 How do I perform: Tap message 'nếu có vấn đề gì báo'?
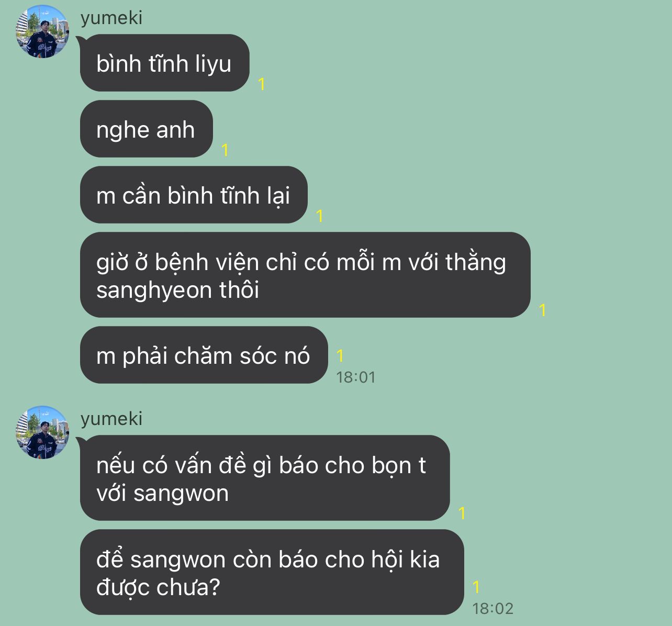pyautogui.click(x=265, y=478)
